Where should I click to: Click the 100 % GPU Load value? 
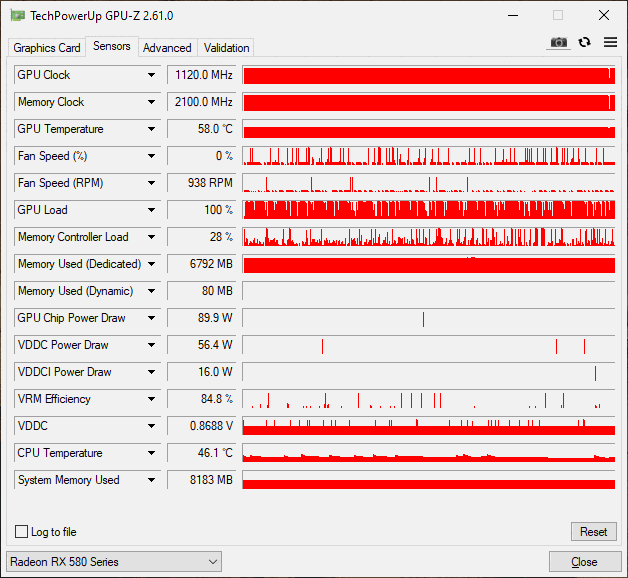pos(201,210)
